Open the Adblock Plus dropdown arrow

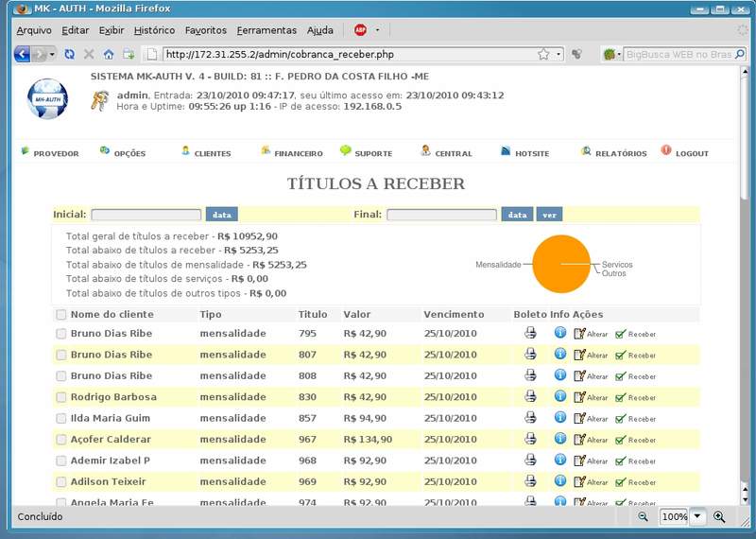[x=377, y=30]
